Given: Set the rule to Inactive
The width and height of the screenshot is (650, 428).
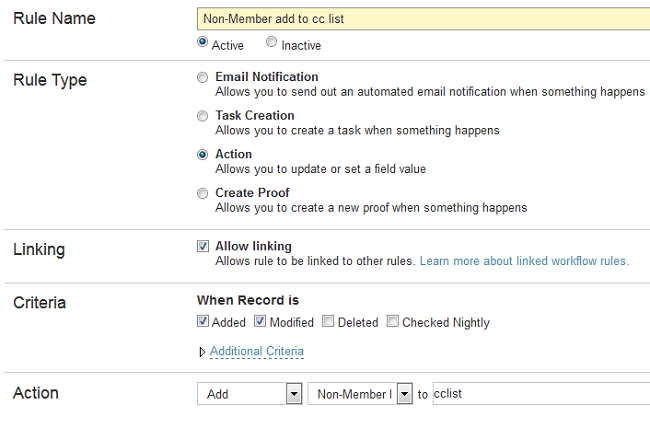Looking at the screenshot, I should 272,43.
